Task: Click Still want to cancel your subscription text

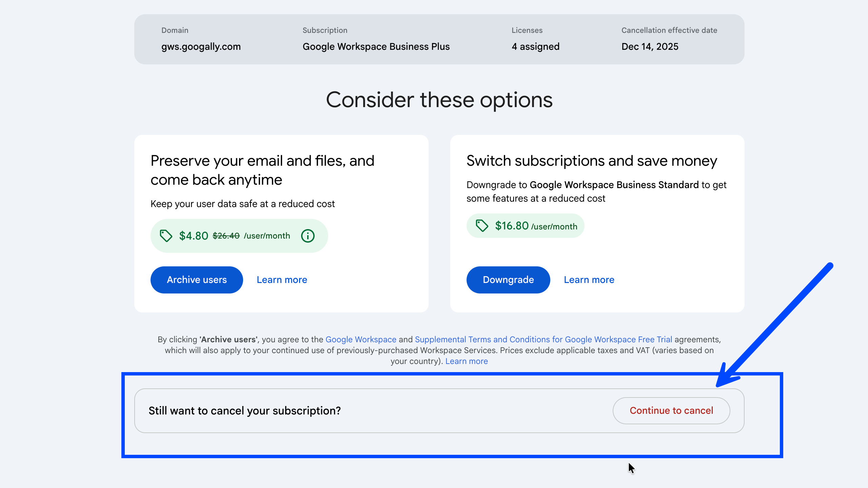Action: tap(244, 411)
